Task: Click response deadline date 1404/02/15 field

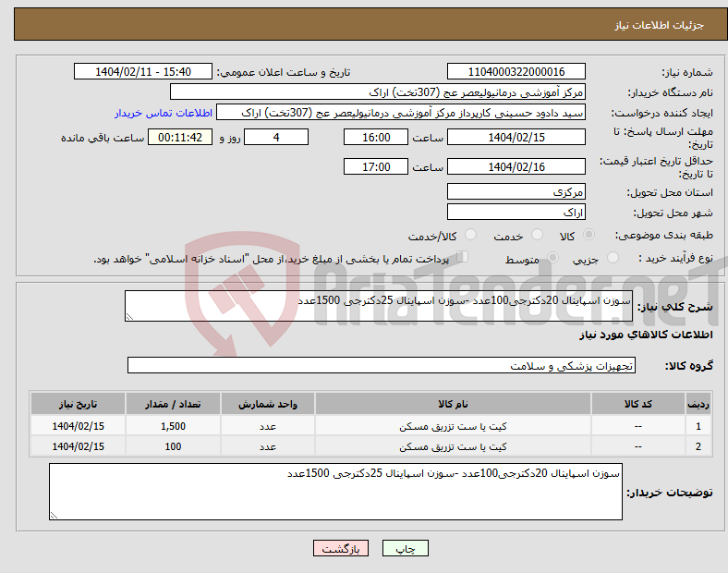Action: (516, 137)
